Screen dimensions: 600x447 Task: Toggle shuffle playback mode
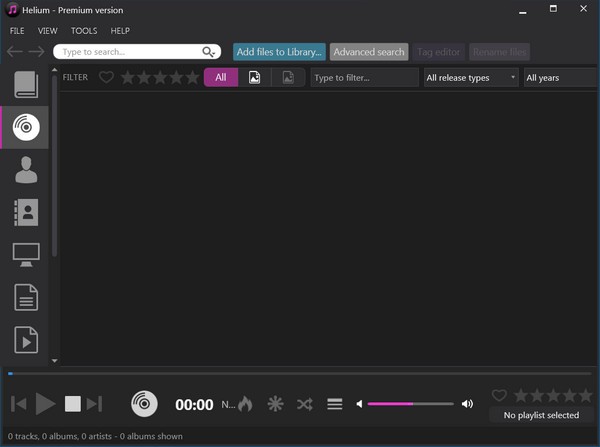[305, 404]
